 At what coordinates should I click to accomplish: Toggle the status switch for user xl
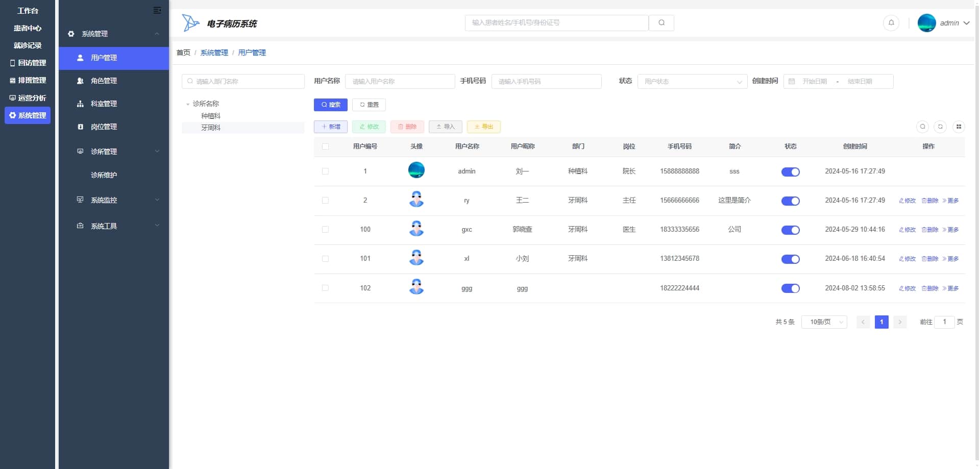click(x=790, y=259)
